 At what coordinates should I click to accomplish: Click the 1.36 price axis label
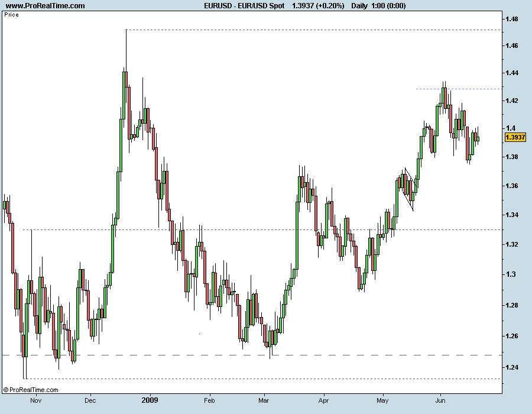click(x=512, y=186)
